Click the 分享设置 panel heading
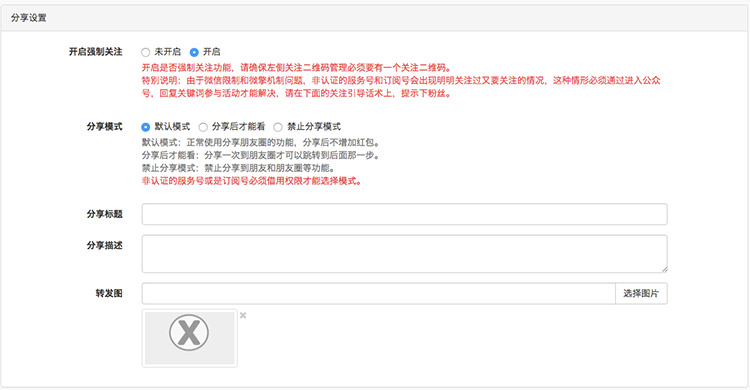 29,18
